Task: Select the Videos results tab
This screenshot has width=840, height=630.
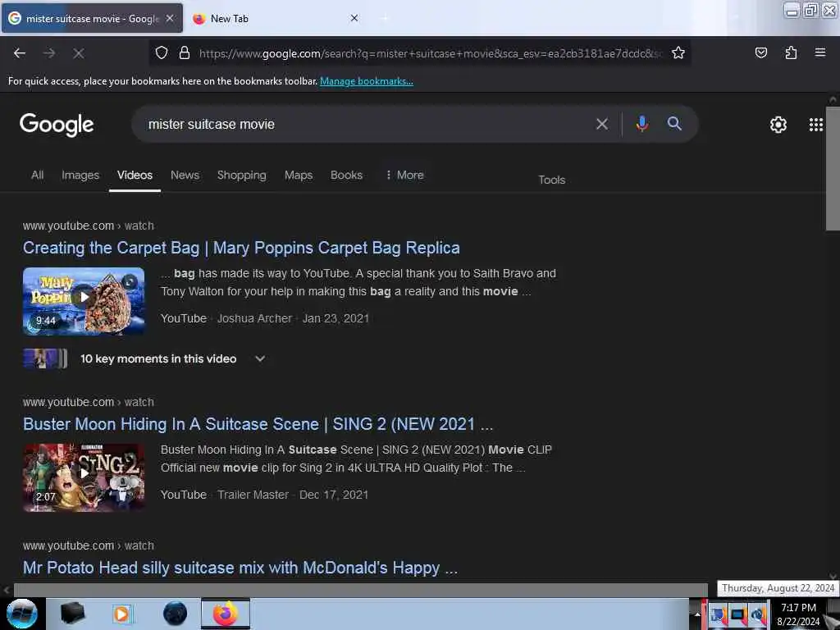Action: click(x=135, y=176)
